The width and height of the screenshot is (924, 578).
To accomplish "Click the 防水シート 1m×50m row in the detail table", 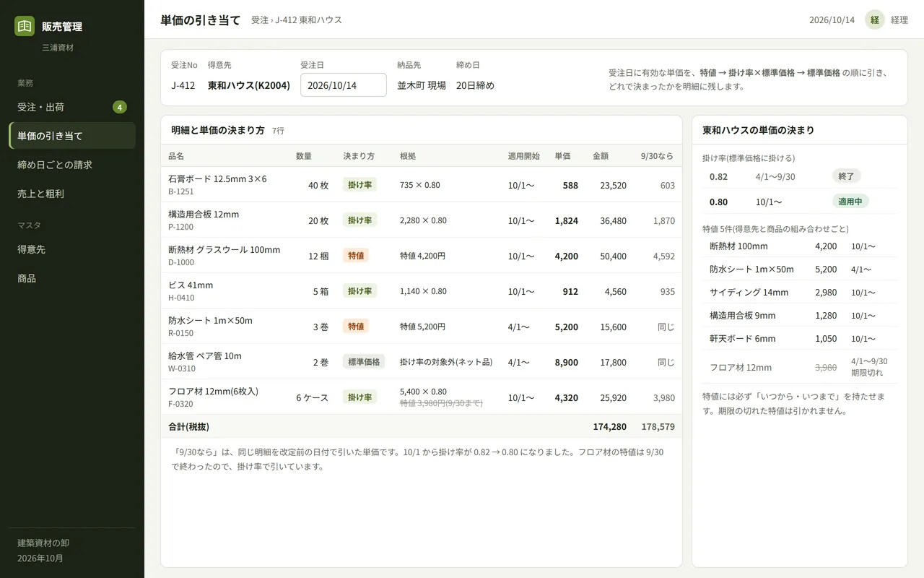I will [x=422, y=327].
